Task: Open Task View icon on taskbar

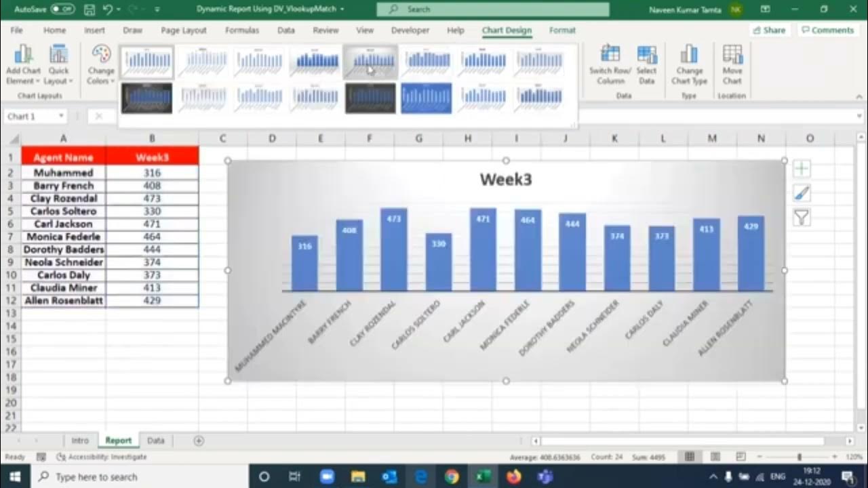Action: click(295, 476)
